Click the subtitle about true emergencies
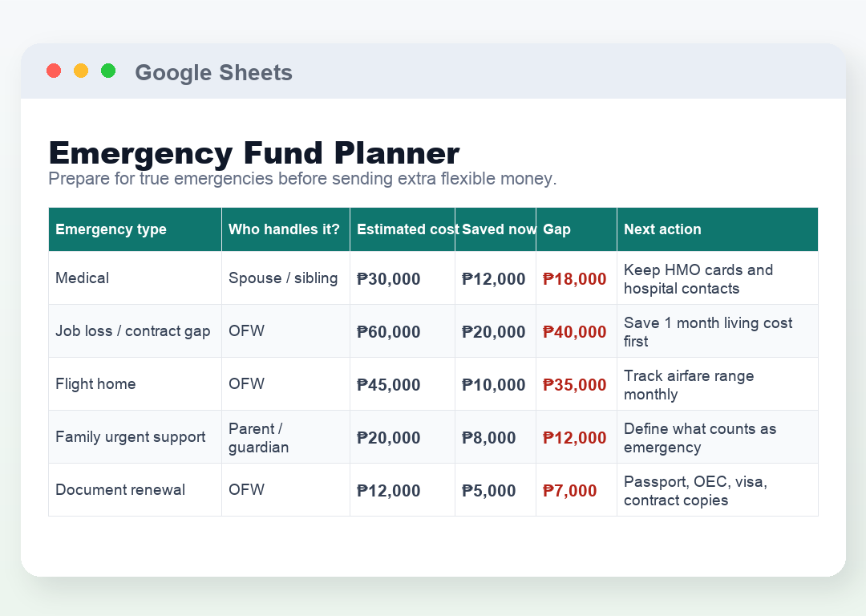The image size is (866, 616). pos(302,178)
